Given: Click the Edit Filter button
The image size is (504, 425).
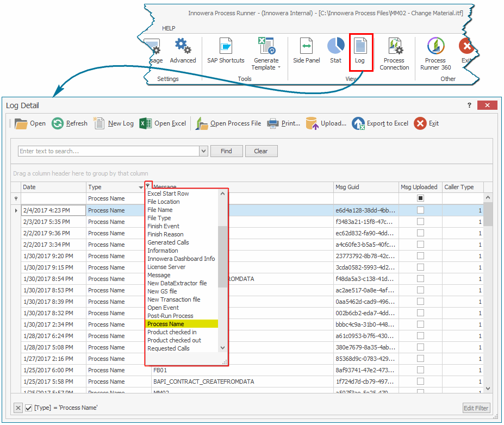Looking at the screenshot, I should pos(476,408).
